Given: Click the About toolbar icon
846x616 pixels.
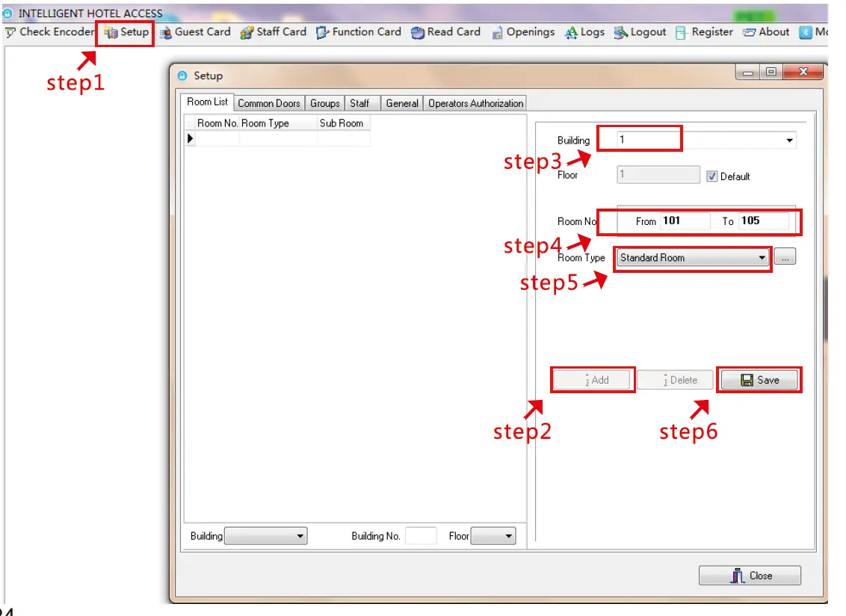Looking at the screenshot, I should point(749,33).
